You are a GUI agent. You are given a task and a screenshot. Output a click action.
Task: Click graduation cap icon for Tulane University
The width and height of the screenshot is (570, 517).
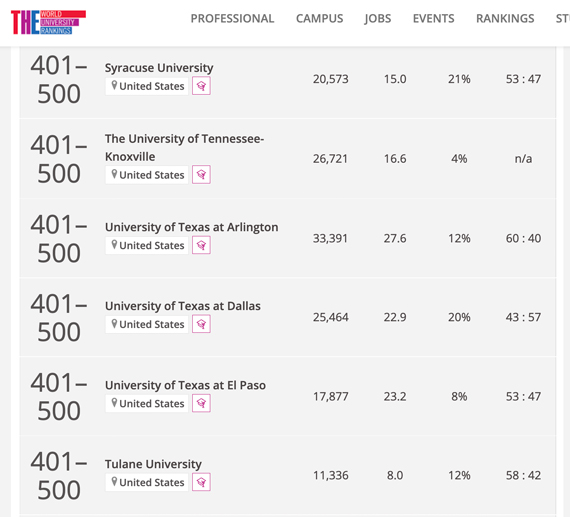click(x=201, y=482)
